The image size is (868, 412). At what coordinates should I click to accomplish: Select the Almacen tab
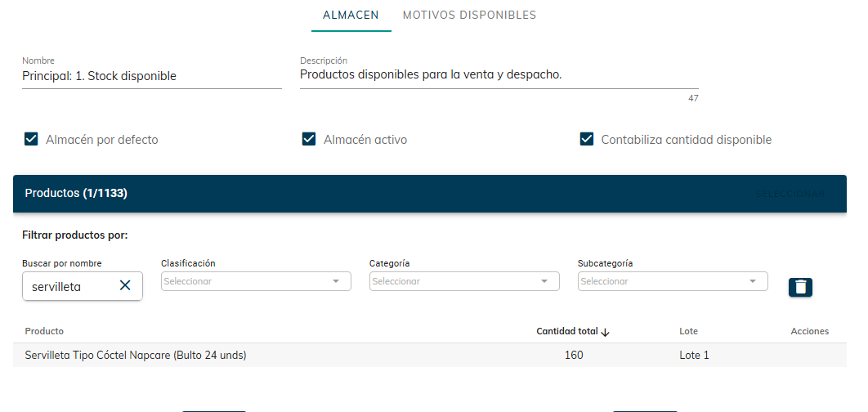pos(351,15)
